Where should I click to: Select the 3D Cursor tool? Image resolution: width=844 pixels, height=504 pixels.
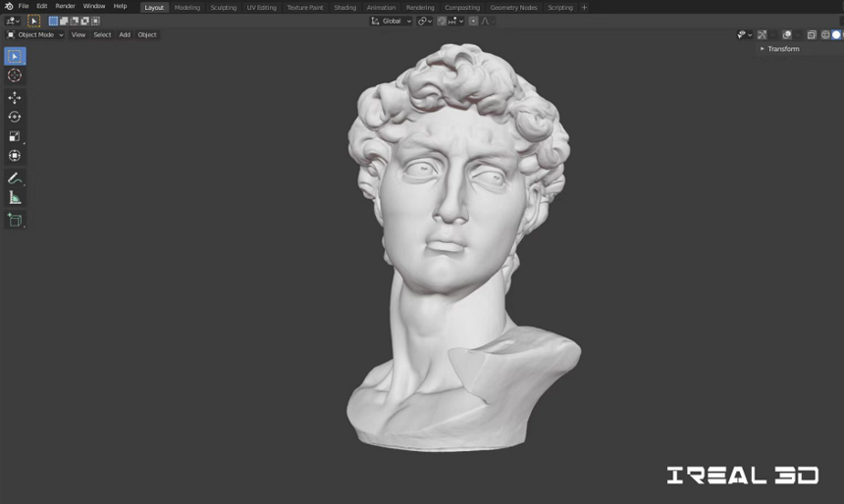pyautogui.click(x=15, y=76)
